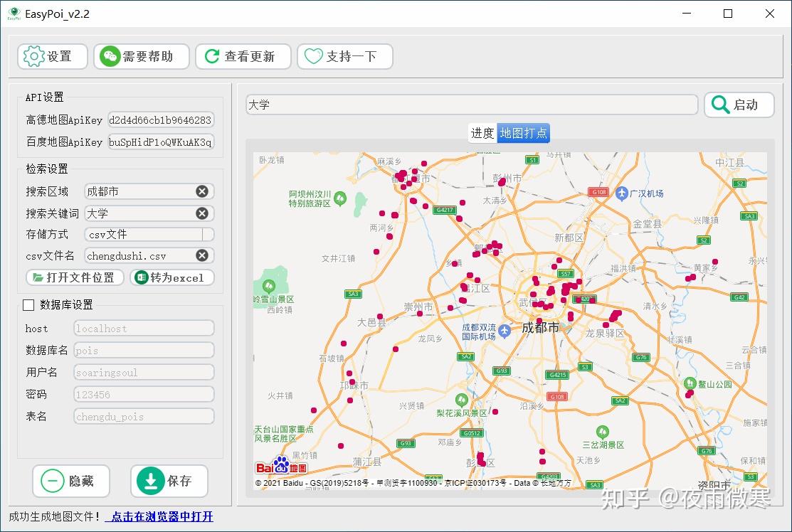
Task: Clear the 搜索关键词 field with its X icon
Action: [x=202, y=213]
